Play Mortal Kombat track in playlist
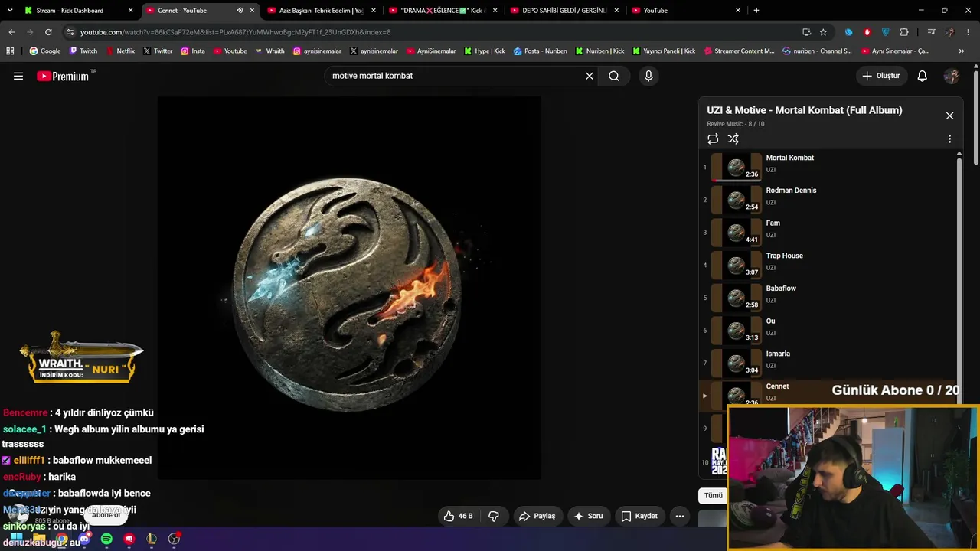980x551 pixels. (x=827, y=166)
